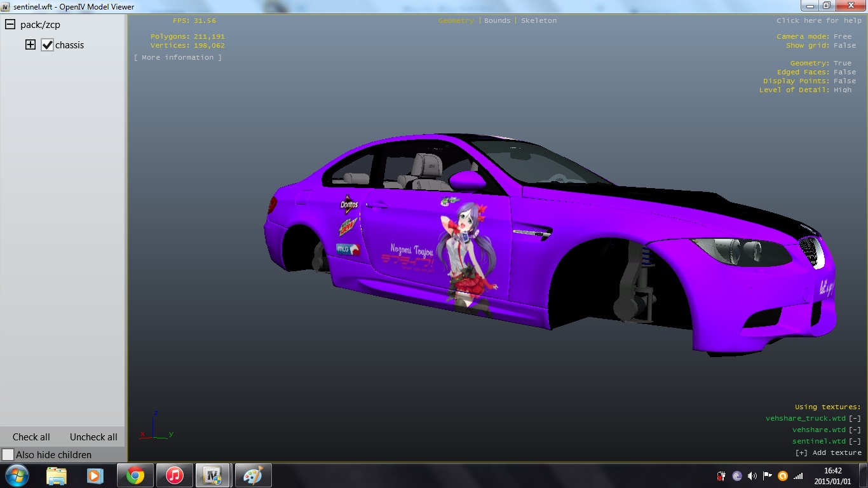
Task: Switch to the Geometry view tab
Action: (x=456, y=20)
